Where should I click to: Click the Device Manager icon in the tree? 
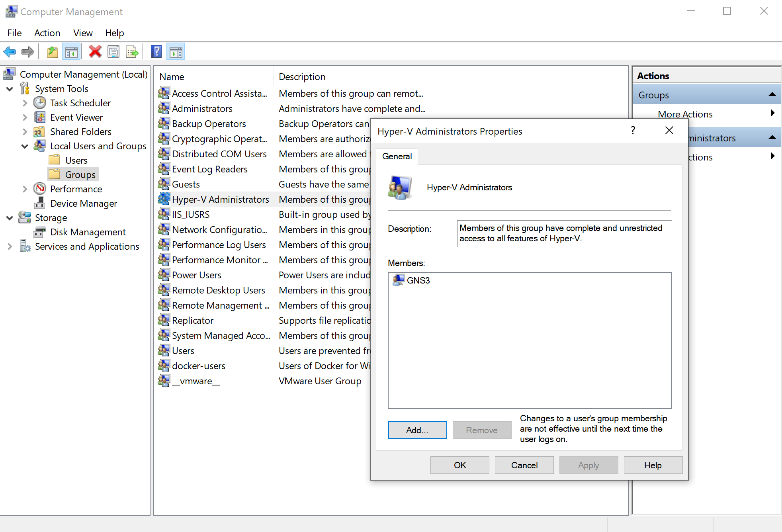40,203
